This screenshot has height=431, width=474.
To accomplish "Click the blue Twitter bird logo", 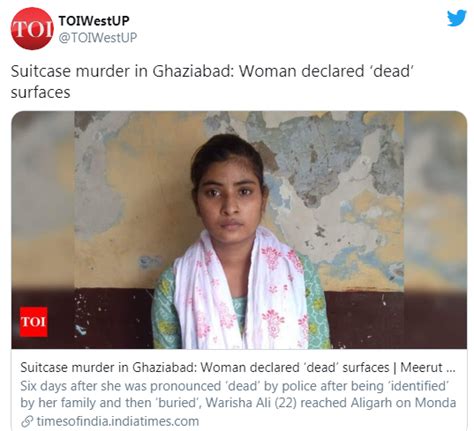I will point(456,18).
